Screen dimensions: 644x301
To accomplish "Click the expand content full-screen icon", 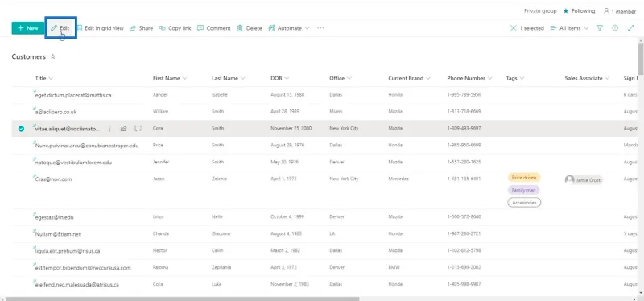I will [x=631, y=28].
